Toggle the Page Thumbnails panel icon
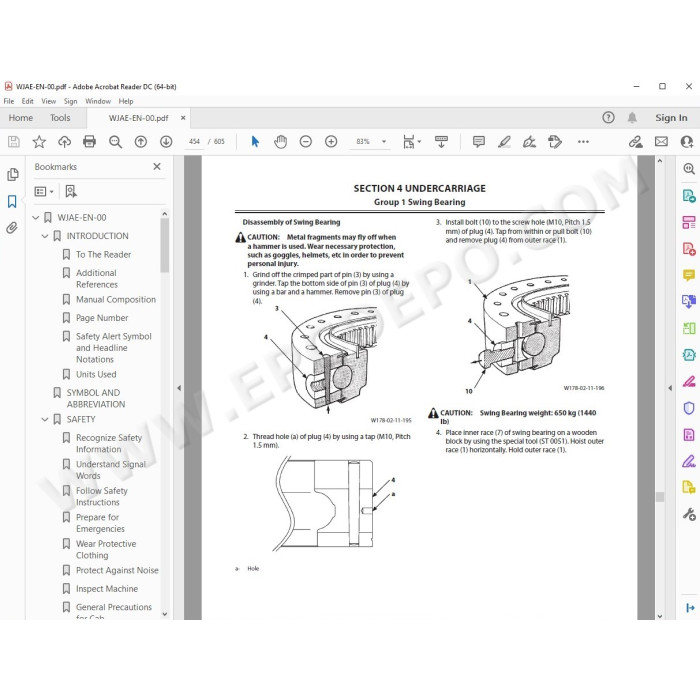Image resolution: width=700 pixels, height=700 pixels. pos(12,174)
